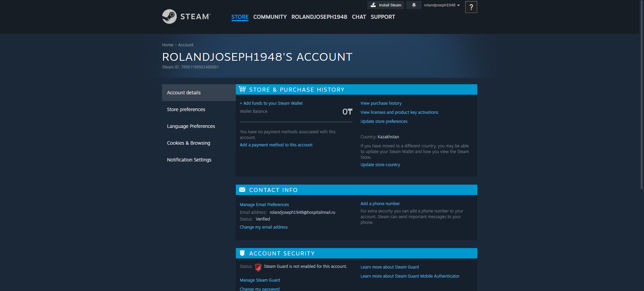Click the ROLANDJOSEPH1948'S ACCOUNT page heading
Viewport: 644px width, 291px height.
(x=257, y=57)
